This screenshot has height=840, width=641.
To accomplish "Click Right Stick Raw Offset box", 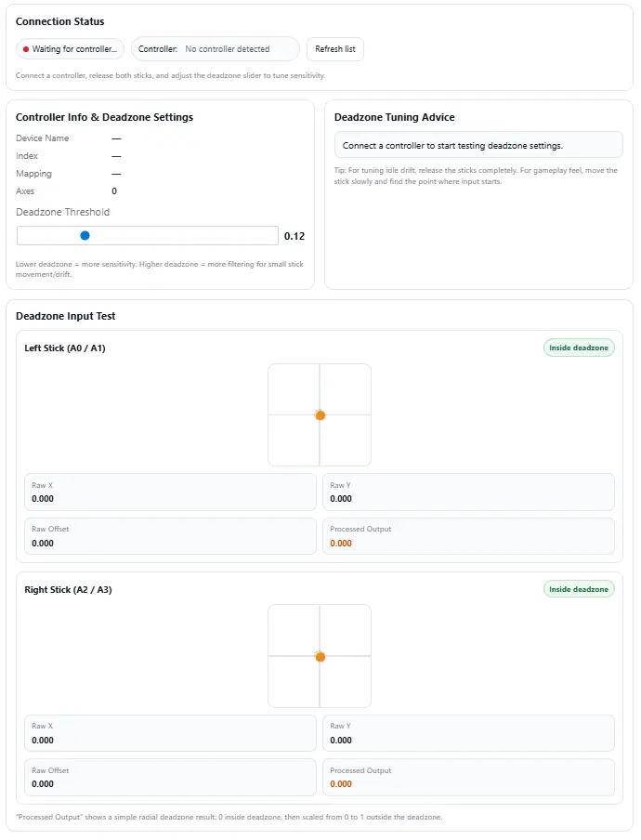I will pos(170,778).
